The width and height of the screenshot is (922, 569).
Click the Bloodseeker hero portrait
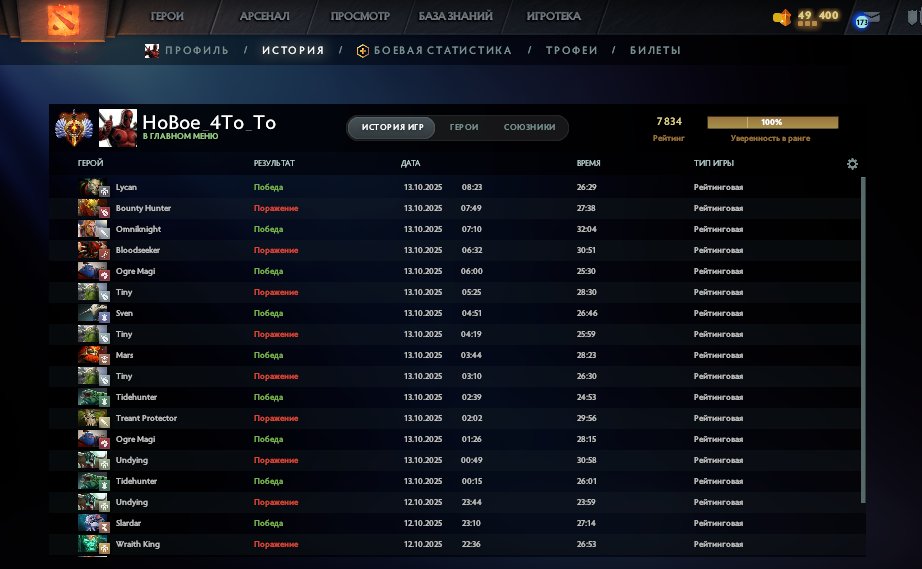coord(92,250)
